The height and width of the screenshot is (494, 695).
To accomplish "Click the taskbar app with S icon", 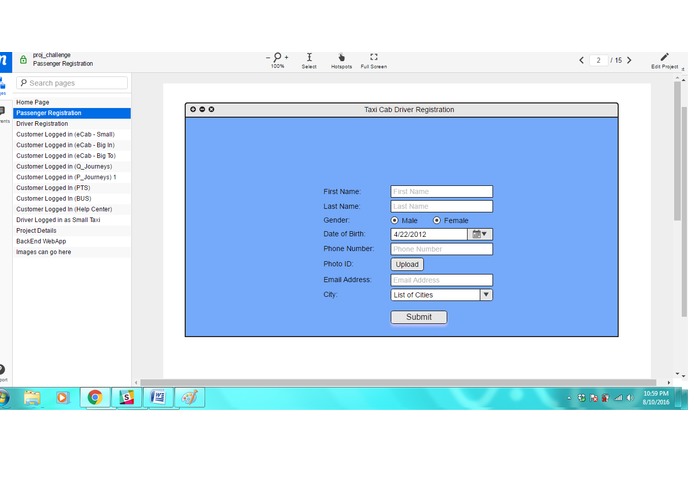I will [x=127, y=398].
